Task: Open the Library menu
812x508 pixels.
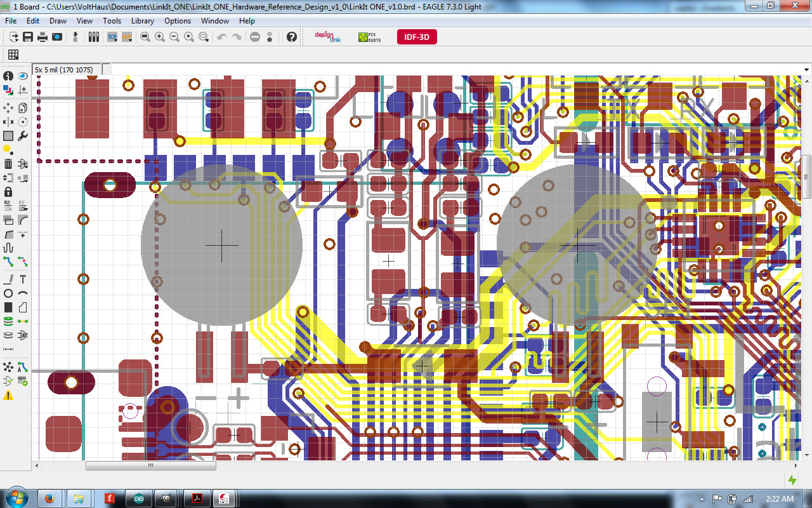Action: point(143,21)
